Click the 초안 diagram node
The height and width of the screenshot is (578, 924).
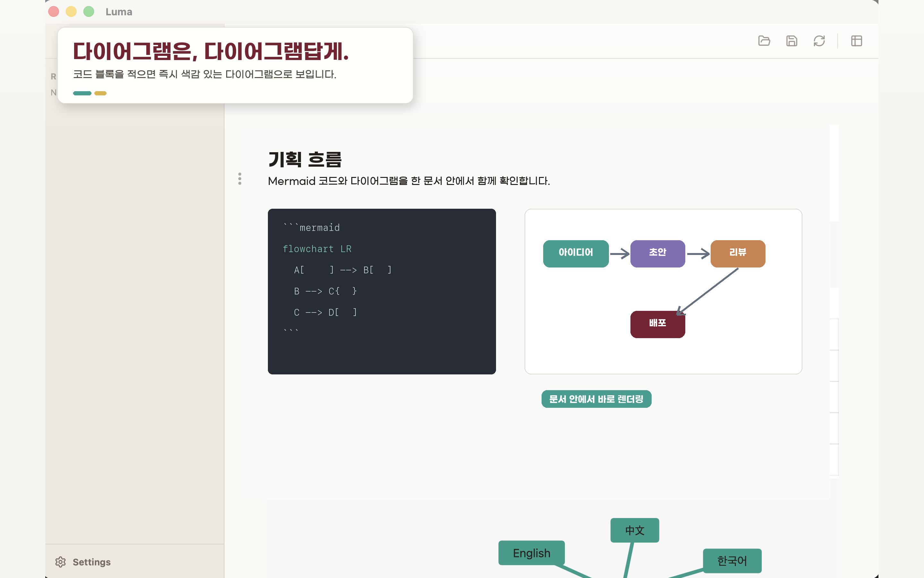[657, 253]
